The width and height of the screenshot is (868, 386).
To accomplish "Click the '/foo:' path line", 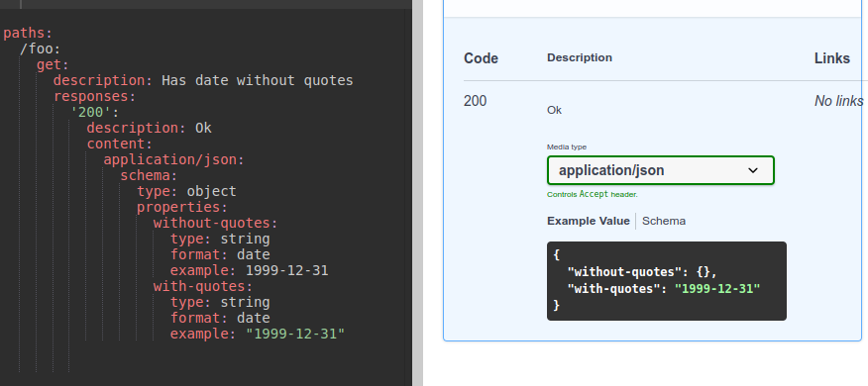I will coord(40,49).
